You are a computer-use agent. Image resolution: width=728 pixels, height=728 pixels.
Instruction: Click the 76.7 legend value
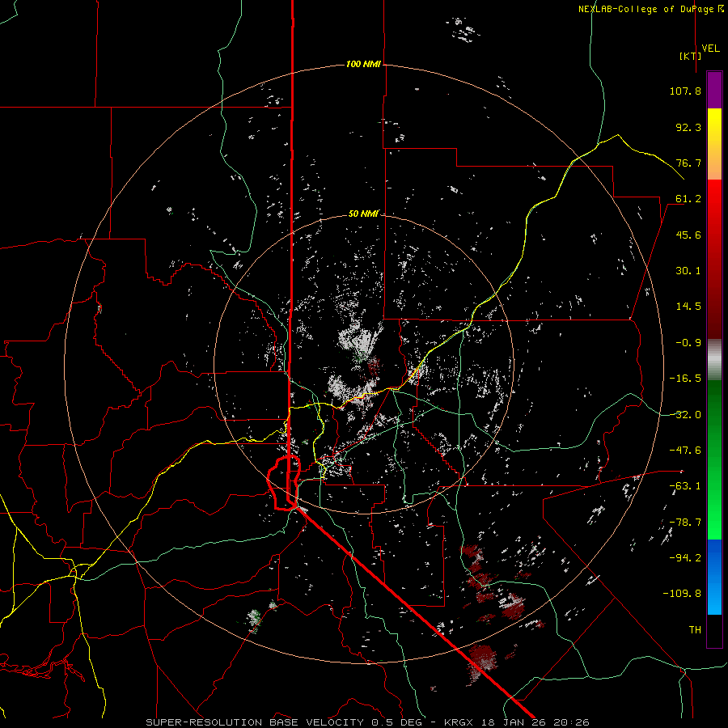click(688, 163)
